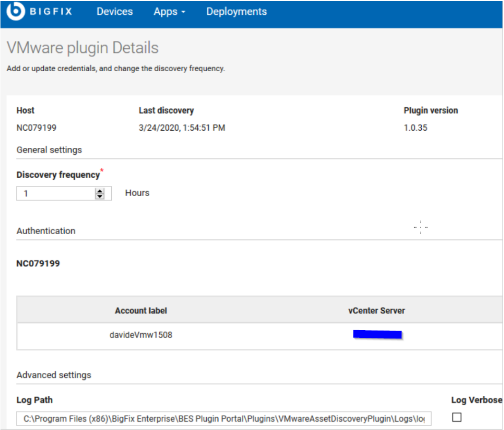
Task: Click the Last discovery label
Action: pos(166,111)
